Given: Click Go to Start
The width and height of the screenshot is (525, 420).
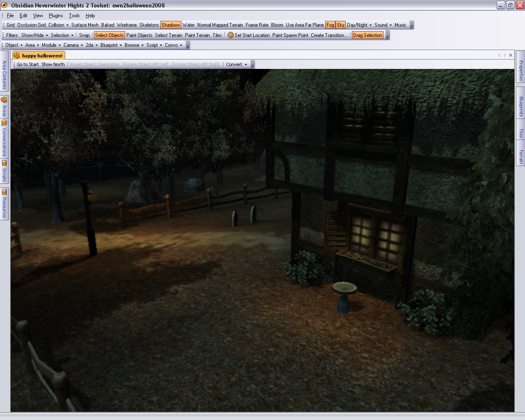Looking at the screenshot, I should tap(28, 64).
